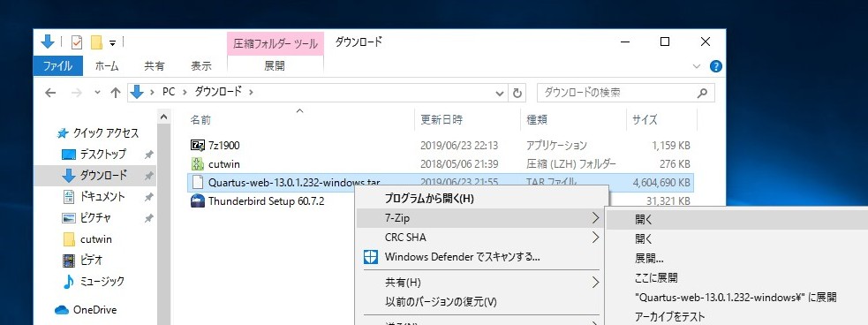Click the search magnifier icon
The width and height of the screenshot is (868, 325).
[702, 93]
